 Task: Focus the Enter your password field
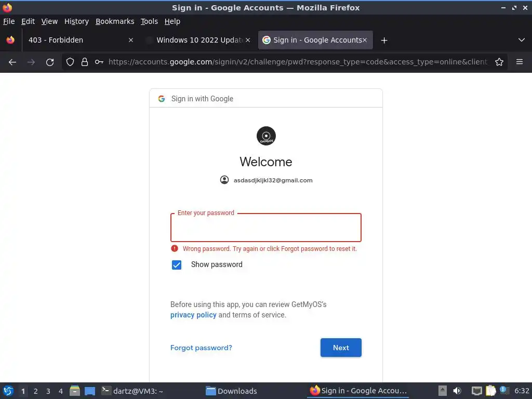tap(266, 228)
